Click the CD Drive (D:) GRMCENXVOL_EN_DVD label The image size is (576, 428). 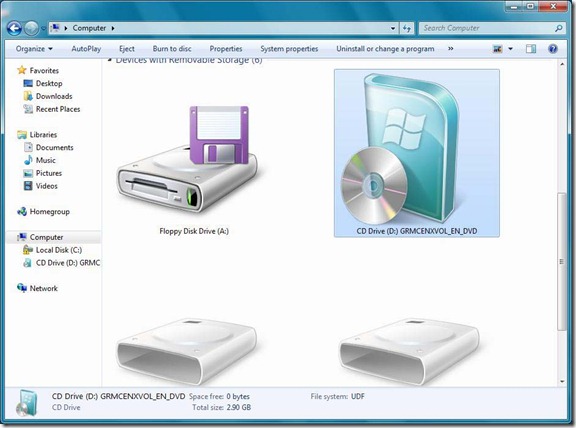point(417,231)
